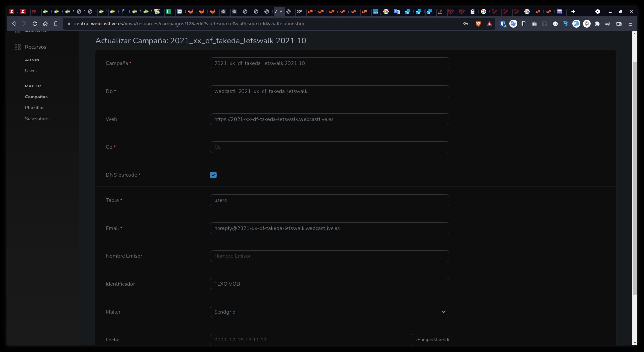This screenshot has height=352, width=644.
Task: Click the empty Cp input field
Action: 329,147
